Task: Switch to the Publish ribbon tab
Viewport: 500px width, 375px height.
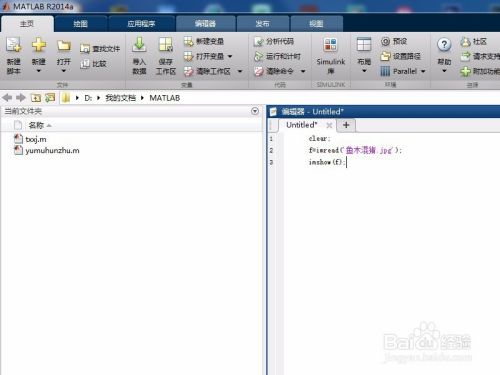Action: pos(263,24)
